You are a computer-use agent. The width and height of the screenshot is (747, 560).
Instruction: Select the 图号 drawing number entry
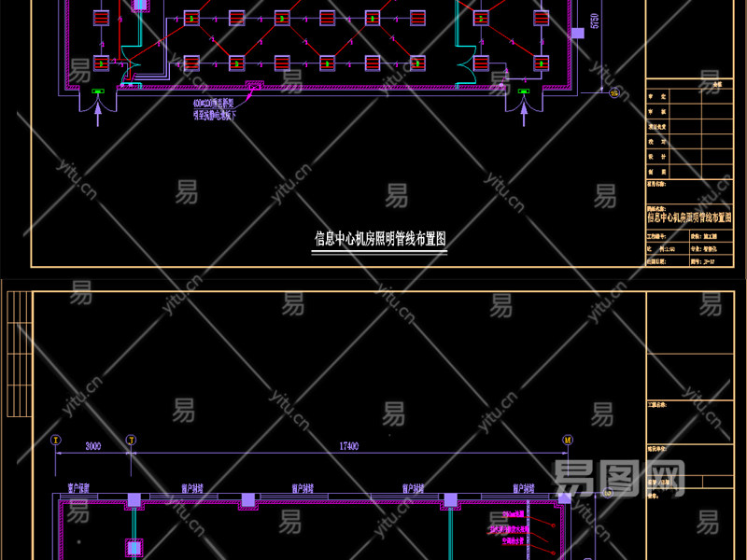pos(703,261)
